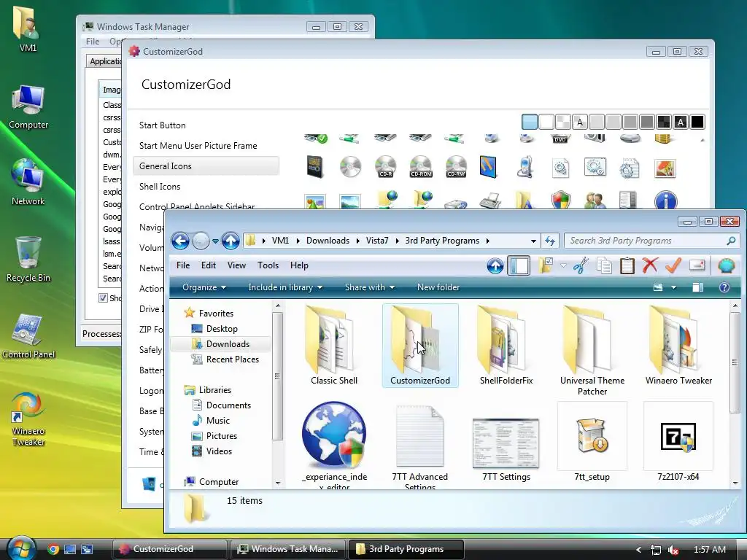This screenshot has height=560, width=747.
Task: Click the Computer desktop icon
Action: pos(28,107)
